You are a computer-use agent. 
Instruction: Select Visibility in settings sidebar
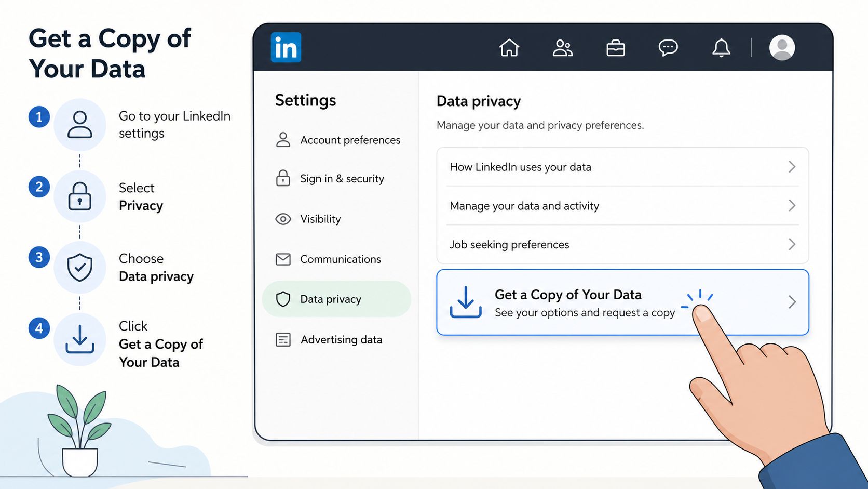click(308, 219)
